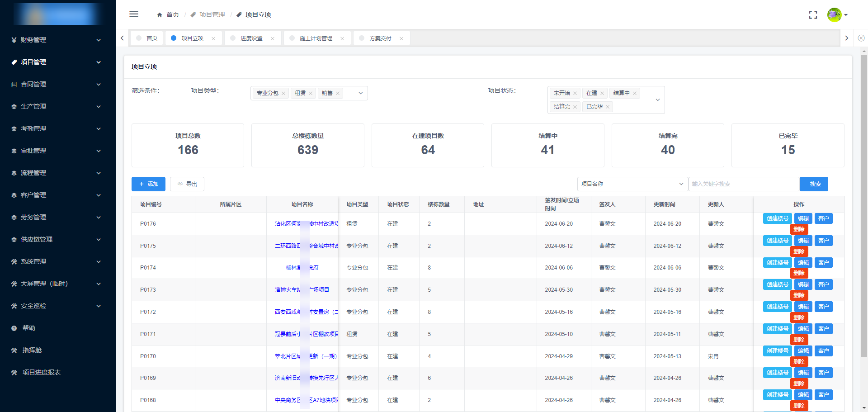Click the 项目管理 breadcrumb link
This screenshot has width=868, height=412.
click(x=212, y=15)
